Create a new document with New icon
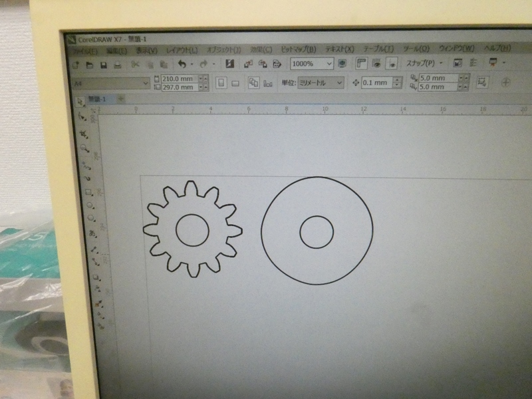 (x=75, y=65)
